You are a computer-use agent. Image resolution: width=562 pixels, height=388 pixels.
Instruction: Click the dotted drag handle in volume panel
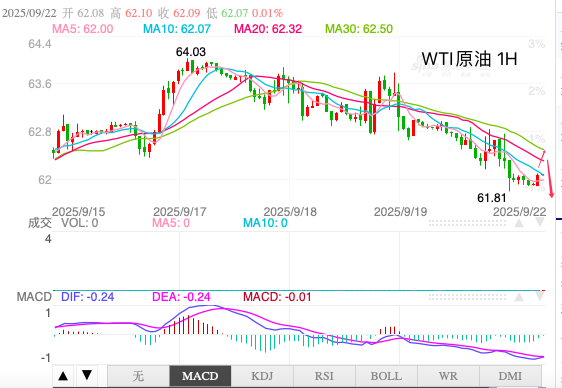click(x=467, y=223)
